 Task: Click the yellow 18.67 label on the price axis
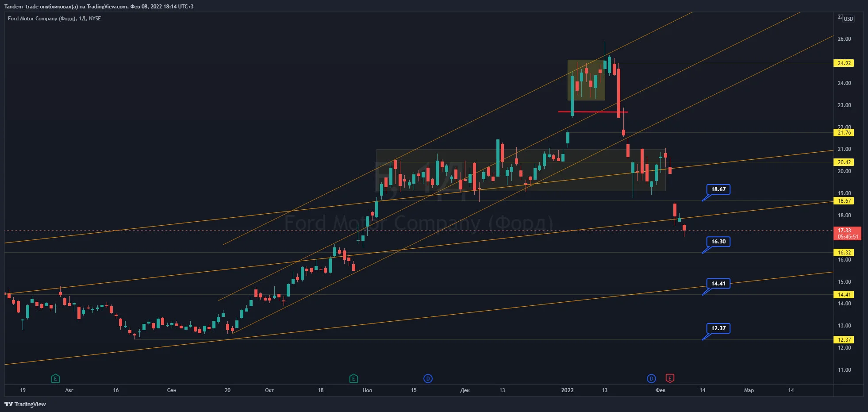tap(844, 201)
